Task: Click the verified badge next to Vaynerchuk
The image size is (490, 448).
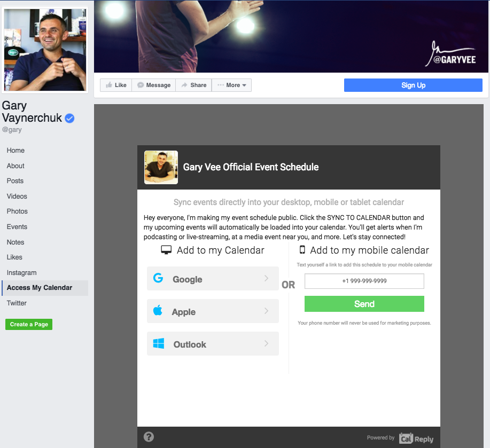Action: [x=69, y=119]
